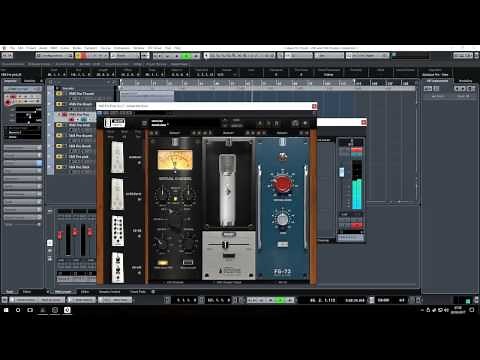Select library module thumbnail with knob grid
Screen dimensions: 480x360
pyautogui.click(x=118, y=231)
